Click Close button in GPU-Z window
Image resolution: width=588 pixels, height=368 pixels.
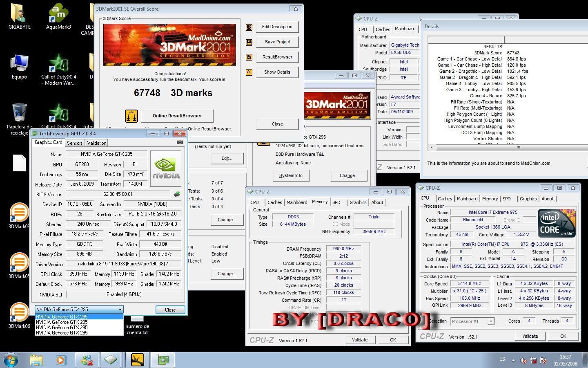(x=170, y=310)
